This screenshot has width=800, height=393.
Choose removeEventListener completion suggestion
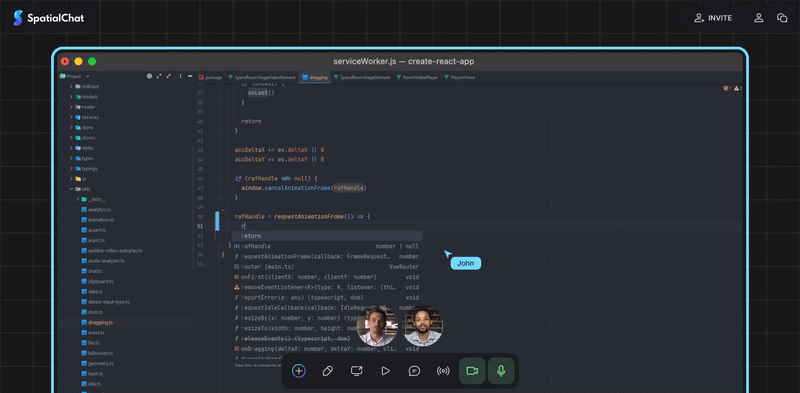[327, 287]
